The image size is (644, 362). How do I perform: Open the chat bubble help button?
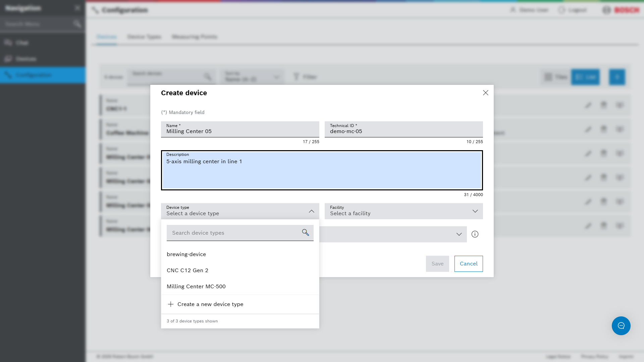621,326
